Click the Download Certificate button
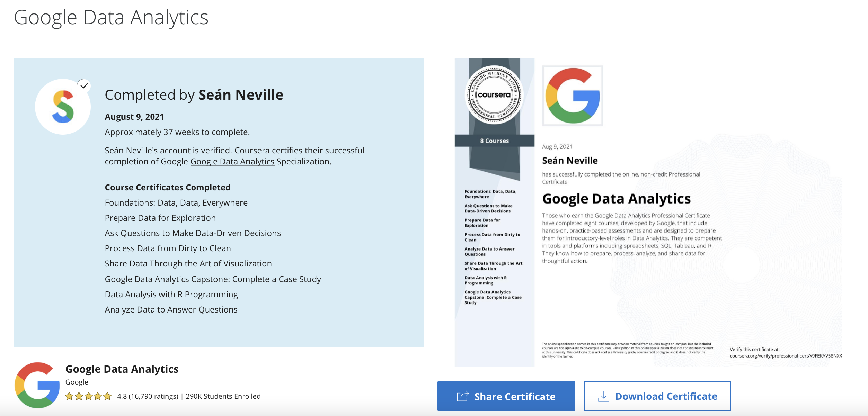Viewport: 868px width, 416px height. click(657, 396)
